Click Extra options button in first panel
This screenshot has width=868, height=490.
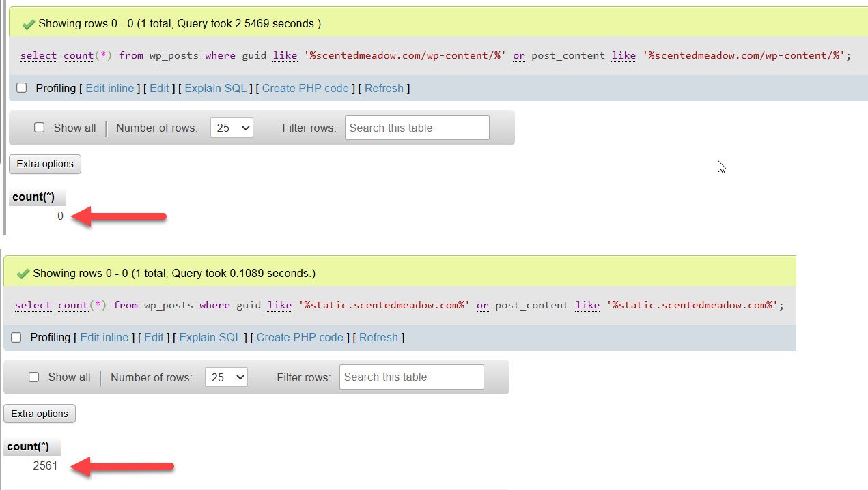[45, 164]
